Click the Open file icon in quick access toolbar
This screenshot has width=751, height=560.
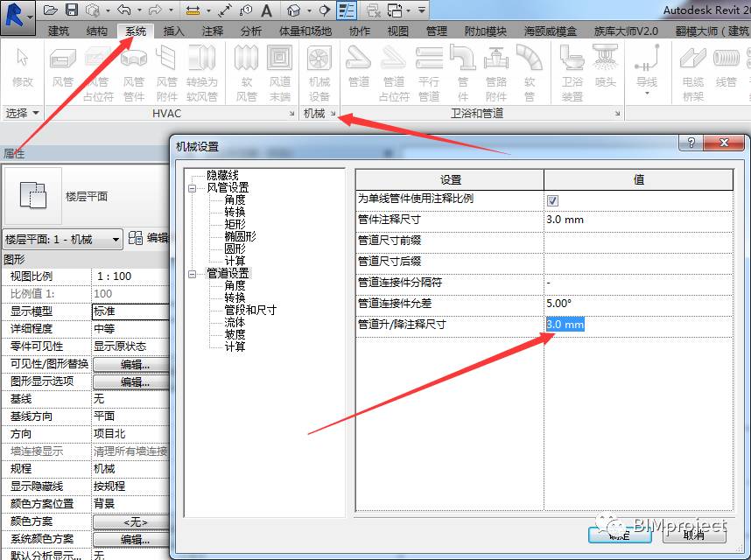tap(50, 10)
